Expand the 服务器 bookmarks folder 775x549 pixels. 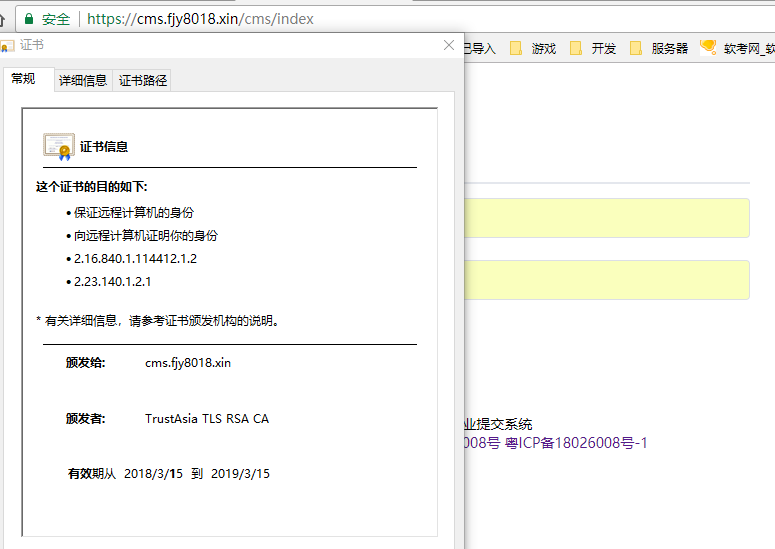(x=669, y=48)
